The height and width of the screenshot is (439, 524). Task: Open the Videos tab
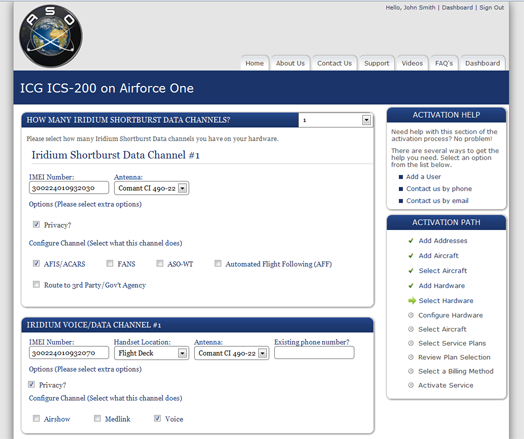click(x=412, y=63)
